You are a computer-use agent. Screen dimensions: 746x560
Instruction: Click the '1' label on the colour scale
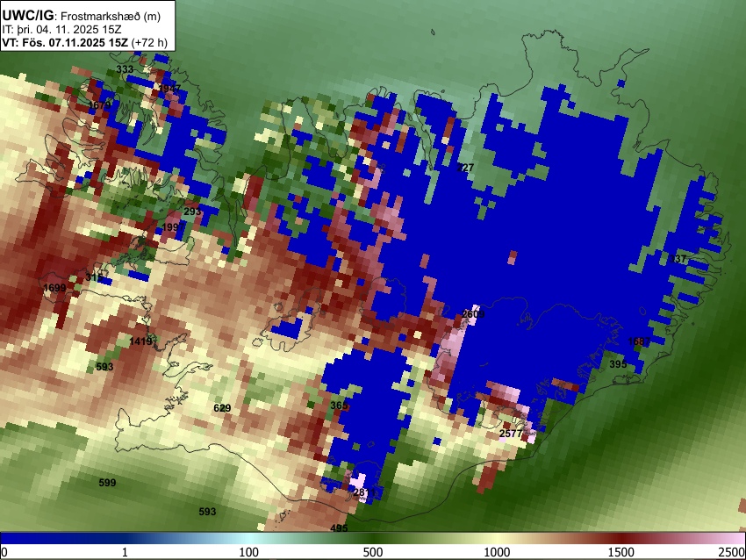coord(125,552)
